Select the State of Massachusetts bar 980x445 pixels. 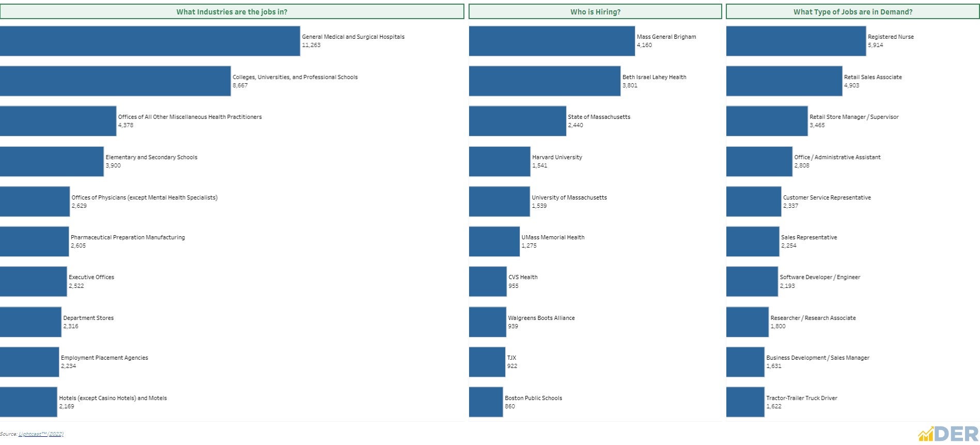coord(517,121)
